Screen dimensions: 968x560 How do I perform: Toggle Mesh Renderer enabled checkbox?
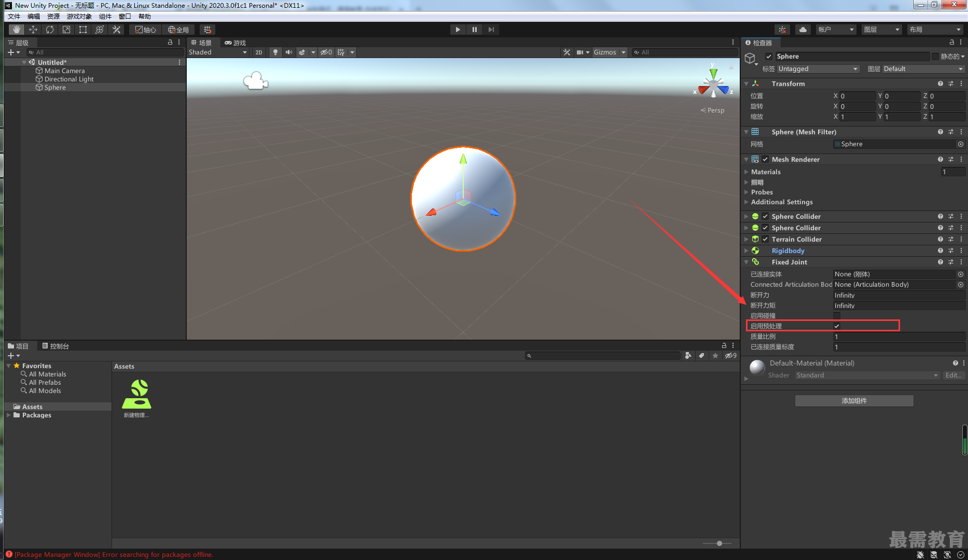pos(765,159)
